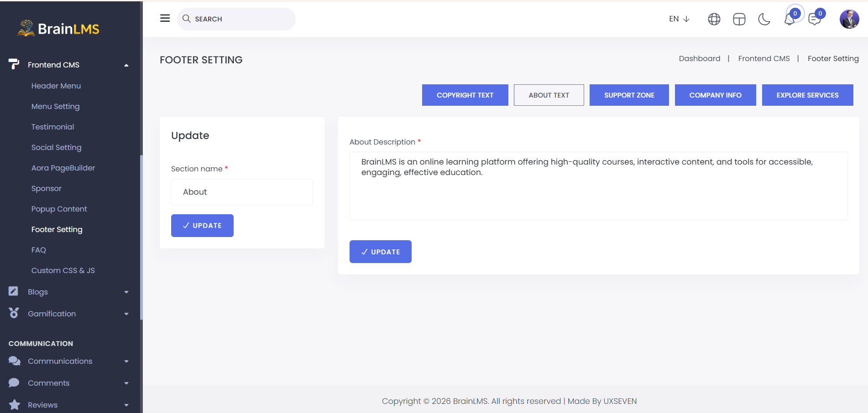Image resolution: width=868 pixels, height=413 pixels.
Task: Switch to Explore Services tab
Action: 807,95
